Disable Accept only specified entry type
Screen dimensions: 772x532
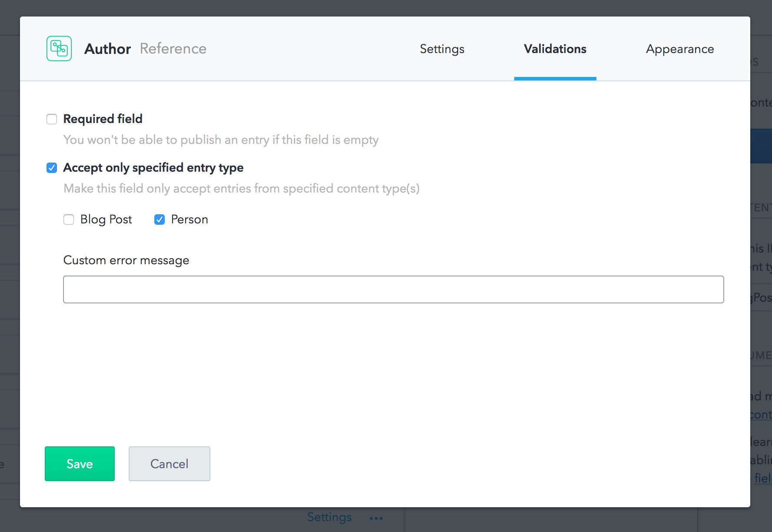pos(51,168)
